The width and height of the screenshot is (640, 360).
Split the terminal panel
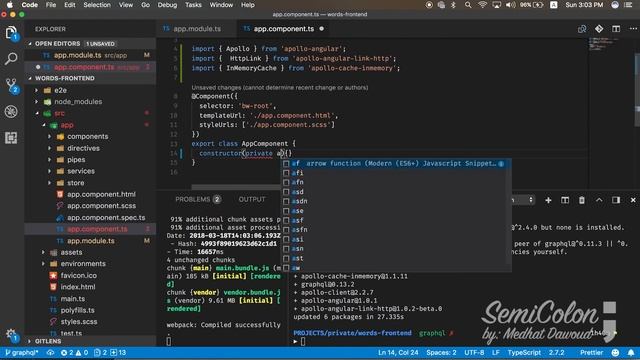point(565,200)
